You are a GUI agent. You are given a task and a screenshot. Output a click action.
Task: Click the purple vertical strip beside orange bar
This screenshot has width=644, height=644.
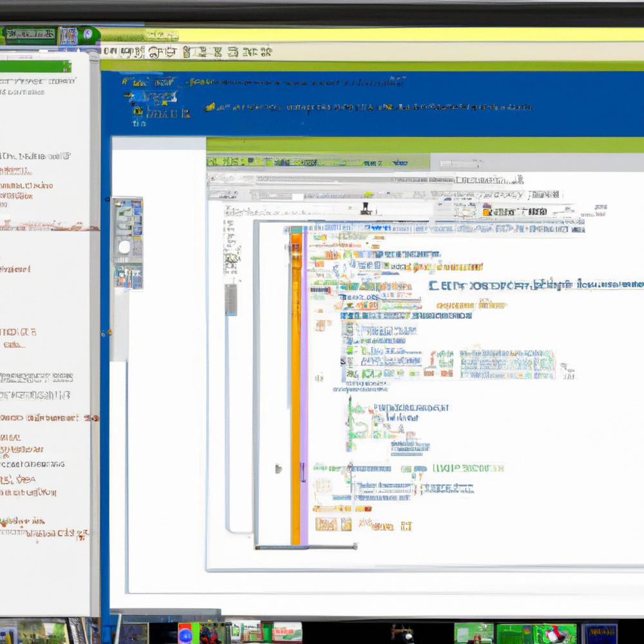pos(304,386)
